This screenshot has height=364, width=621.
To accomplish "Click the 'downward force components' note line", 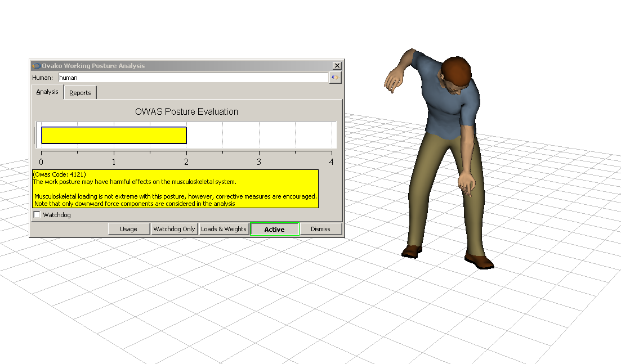I will coord(135,204).
